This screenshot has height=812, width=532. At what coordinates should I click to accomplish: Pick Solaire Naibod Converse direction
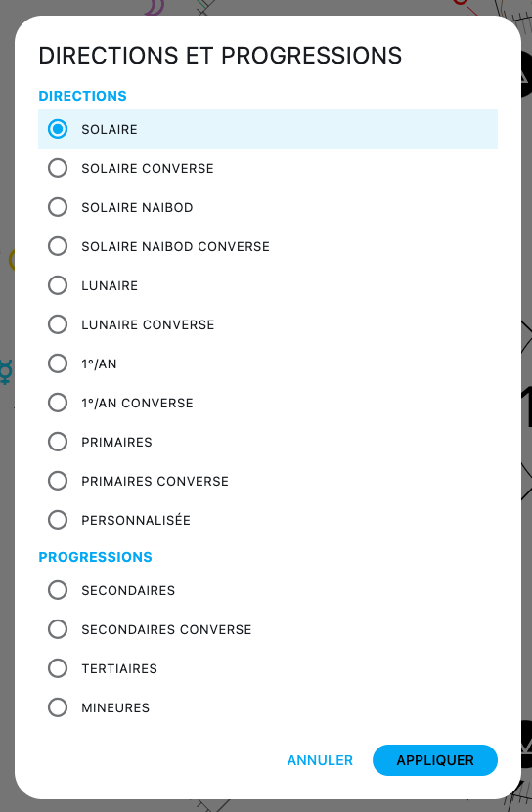point(268,246)
